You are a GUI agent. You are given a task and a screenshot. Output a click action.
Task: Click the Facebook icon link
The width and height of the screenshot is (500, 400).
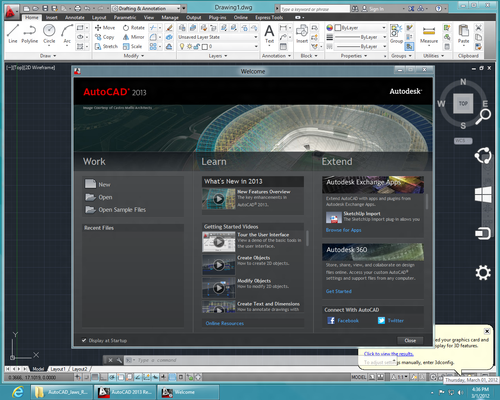pos(331,320)
